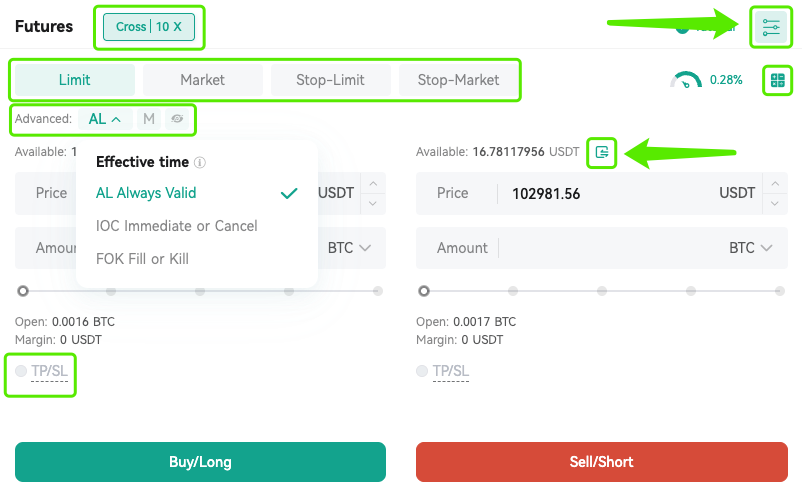Image resolution: width=802 pixels, height=502 pixels.
Task: Increase the sell Price with the up arrow
Action: tap(775, 183)
